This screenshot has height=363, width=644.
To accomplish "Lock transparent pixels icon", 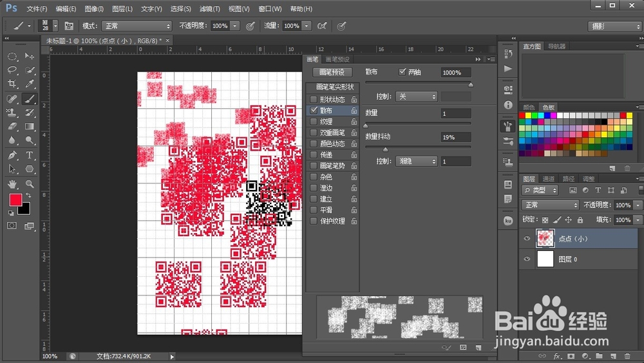I will click(545, 220).
